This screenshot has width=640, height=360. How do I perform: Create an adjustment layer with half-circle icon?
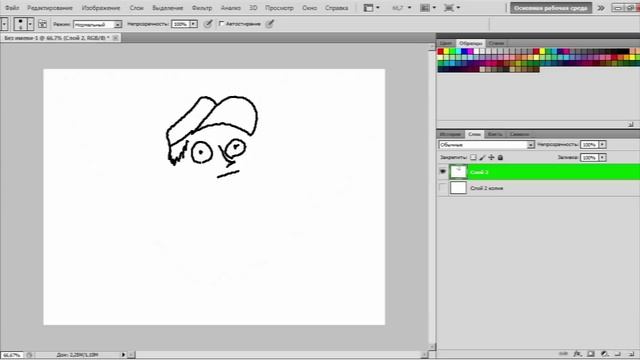tap(604, 354)
